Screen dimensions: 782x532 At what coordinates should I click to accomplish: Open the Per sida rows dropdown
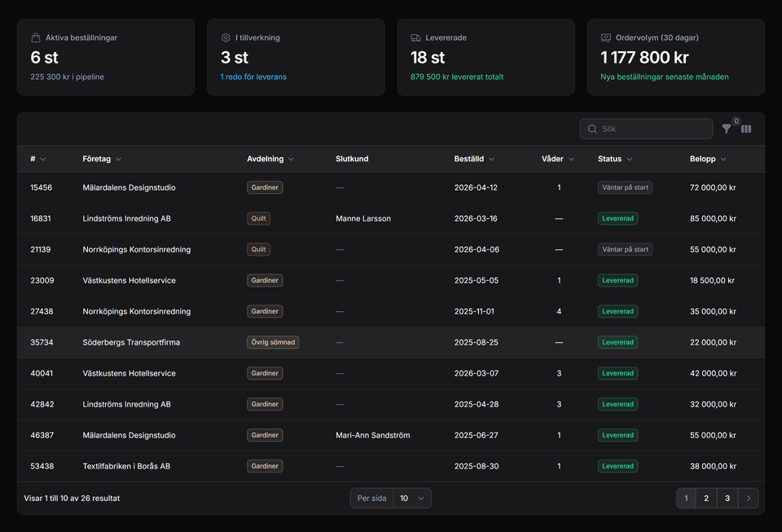tap(411, 498)
